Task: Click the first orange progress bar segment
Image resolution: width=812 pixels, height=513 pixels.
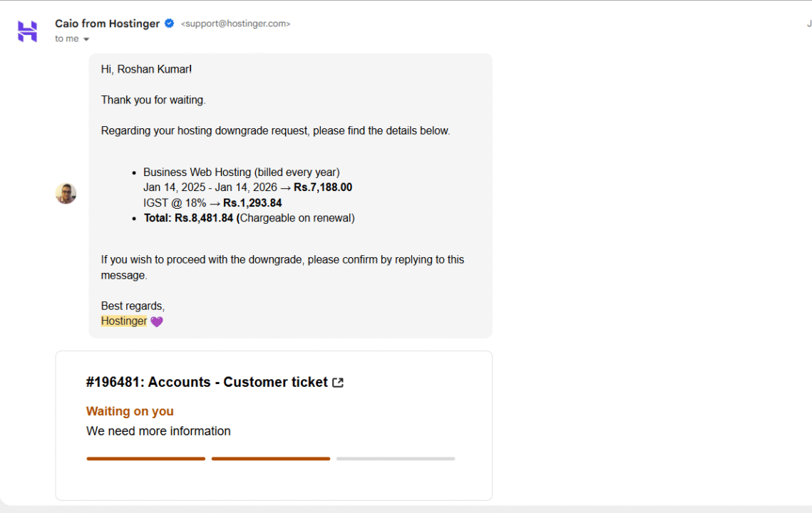Action: coord(145,459)
